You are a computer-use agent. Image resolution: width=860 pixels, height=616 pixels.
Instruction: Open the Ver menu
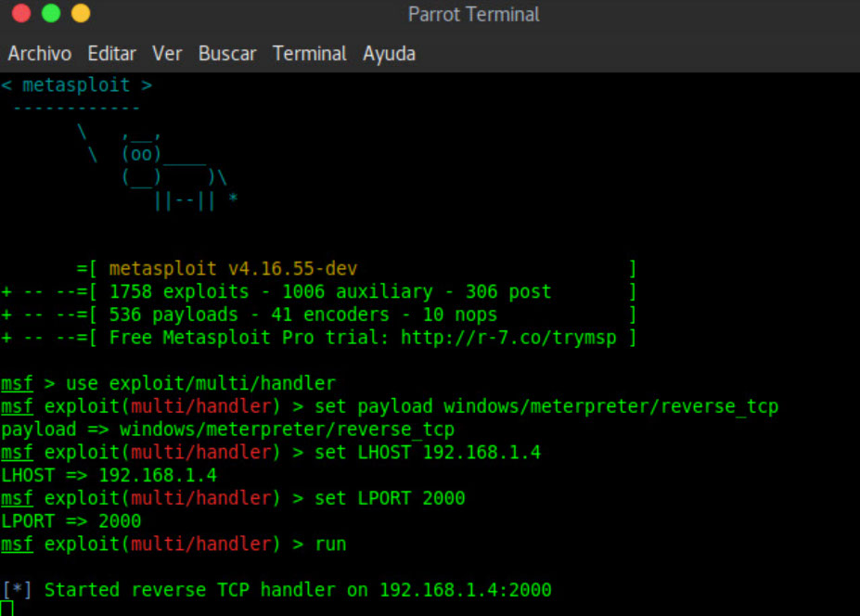coord(167,54)
